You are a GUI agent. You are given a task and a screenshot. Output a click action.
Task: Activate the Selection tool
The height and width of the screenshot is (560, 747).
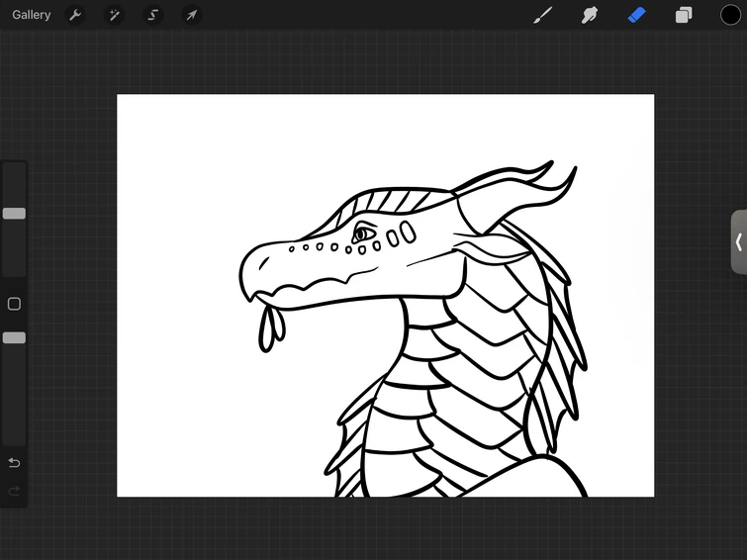tap(152, 15)
